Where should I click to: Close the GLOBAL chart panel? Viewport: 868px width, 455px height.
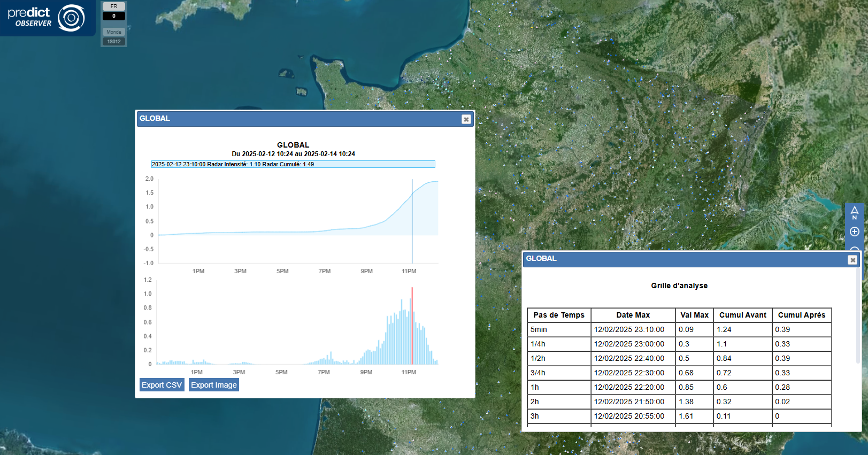pyautogui.click(x=466, y=119)
